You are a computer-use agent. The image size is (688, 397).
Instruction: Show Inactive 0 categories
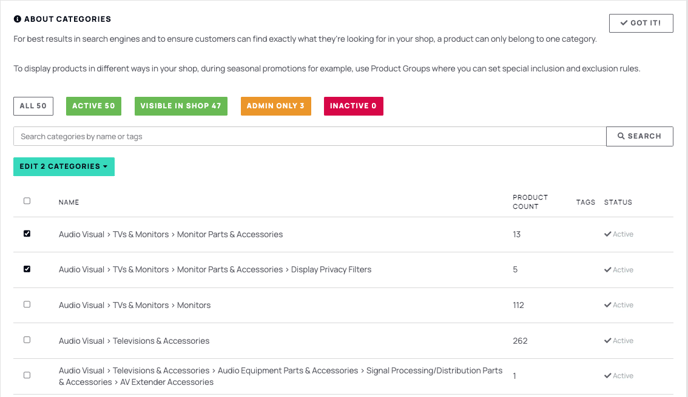click(x=353, y=106)
